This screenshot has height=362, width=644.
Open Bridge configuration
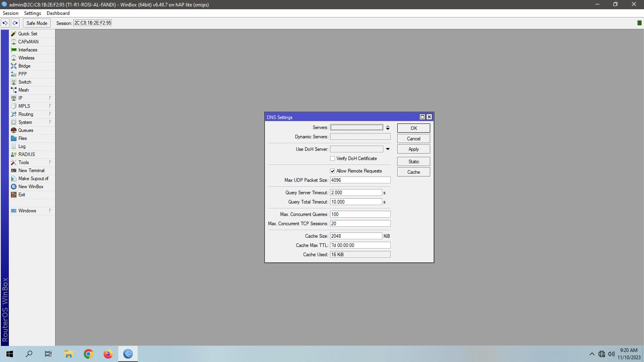point(32,66)
